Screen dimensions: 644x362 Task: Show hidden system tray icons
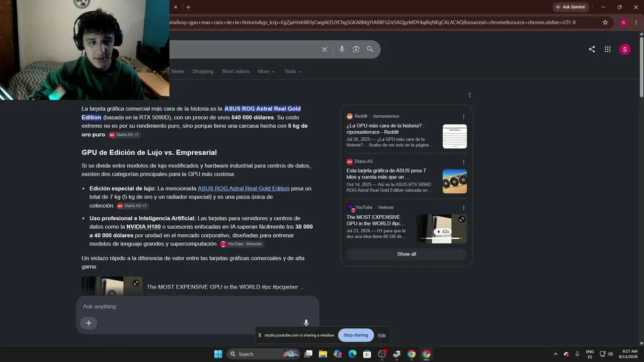click(555, 354)
